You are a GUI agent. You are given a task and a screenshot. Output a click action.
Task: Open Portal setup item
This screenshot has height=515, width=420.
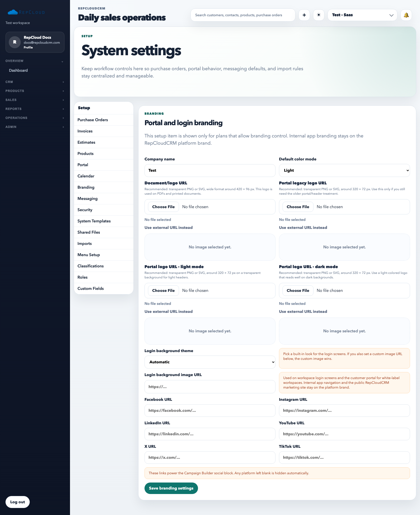(104, 165)
